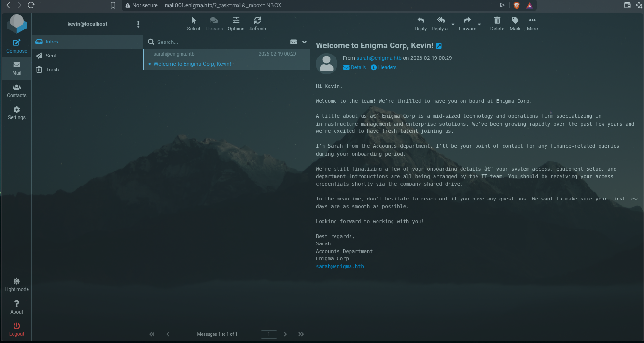
Task: Open folder actions menu beside kevin@localhost
Action: pyautogui.click(x=138, y=24)
